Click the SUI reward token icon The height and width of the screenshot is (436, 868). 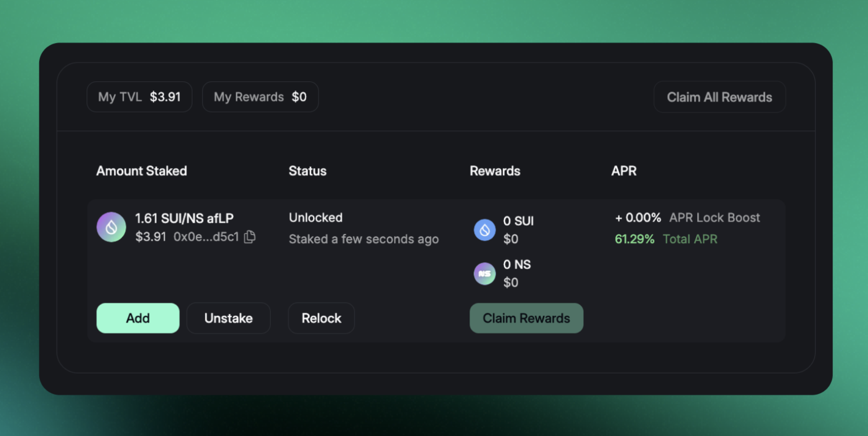485,230
